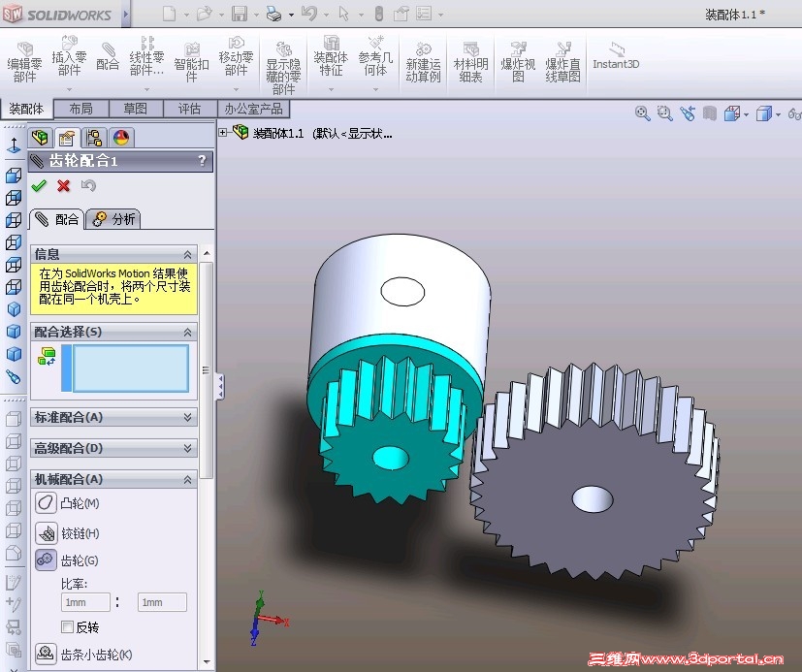
Task: Click Zoom to Fit magnifier icon
Action: [x=642, y=113]
